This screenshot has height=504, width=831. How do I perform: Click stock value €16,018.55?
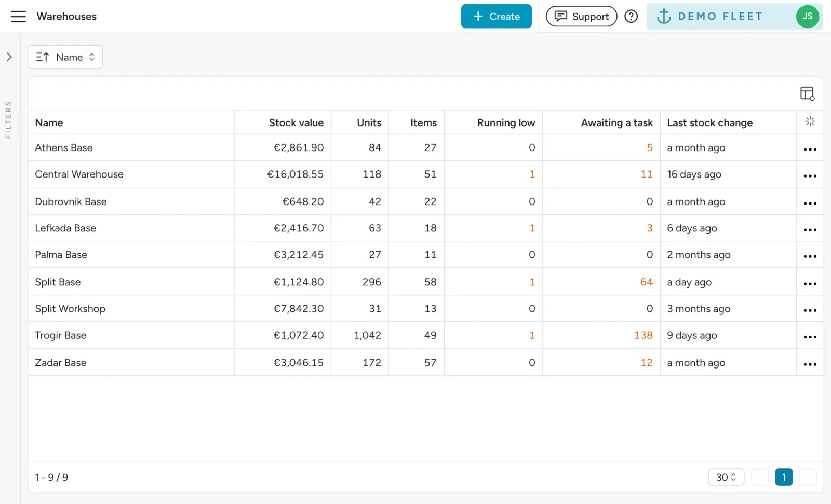click(295, 174)
